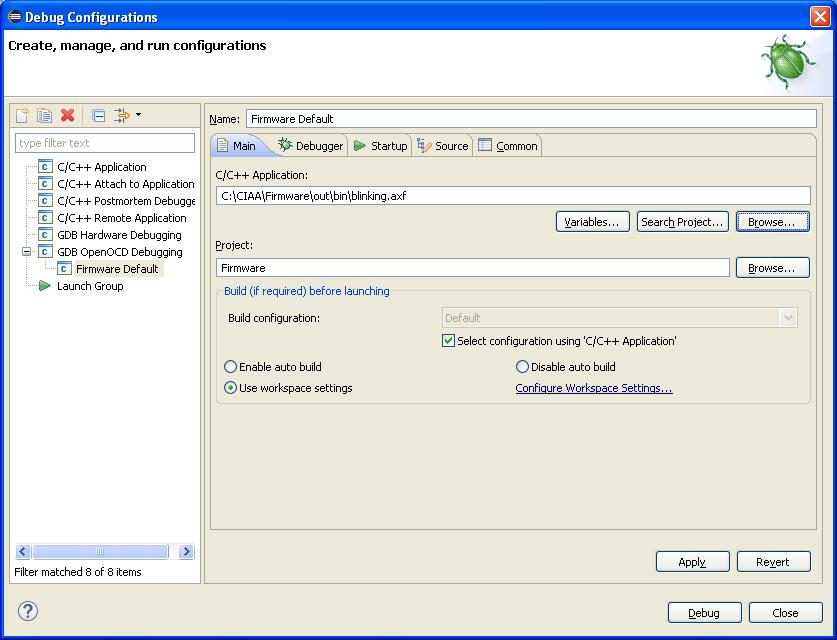This screenshot has width=837, height=640.
Task: Click the tree scroll left arrow
Action: pyautogui.click(x=23, y=551)
